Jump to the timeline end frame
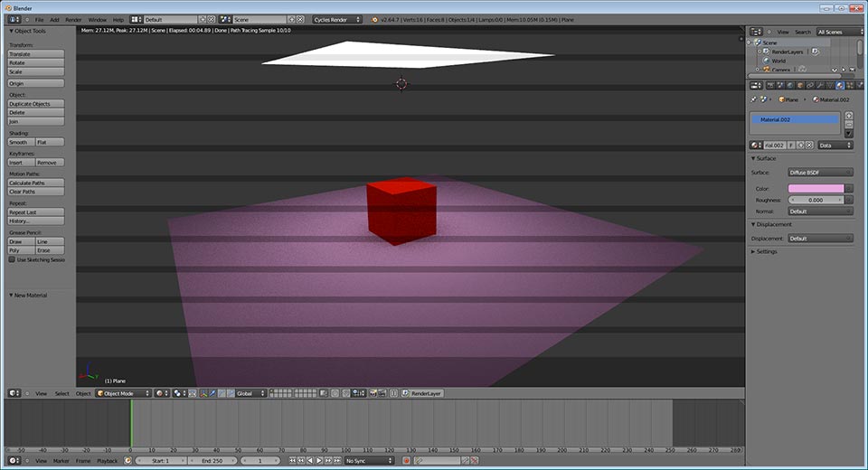 pyautogui.click(x=337, y=461)
